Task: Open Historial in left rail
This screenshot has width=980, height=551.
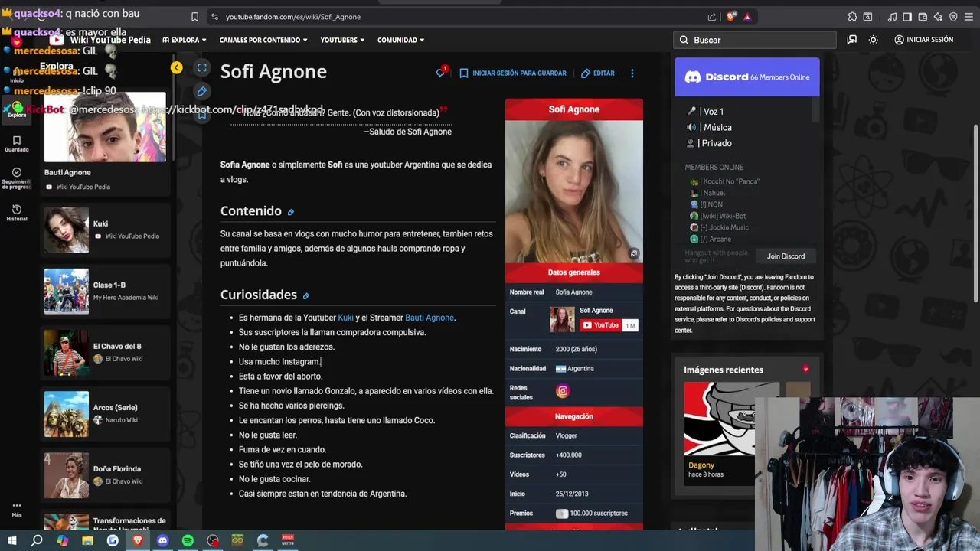Action: click(17, 213)
